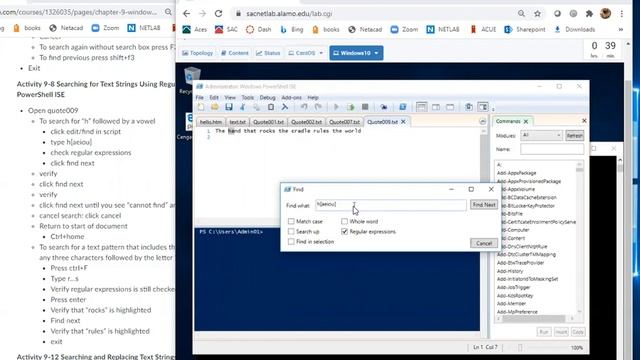640x360 pixels.
Task: Click the Run Script play icon
Action: click(336, 107)
